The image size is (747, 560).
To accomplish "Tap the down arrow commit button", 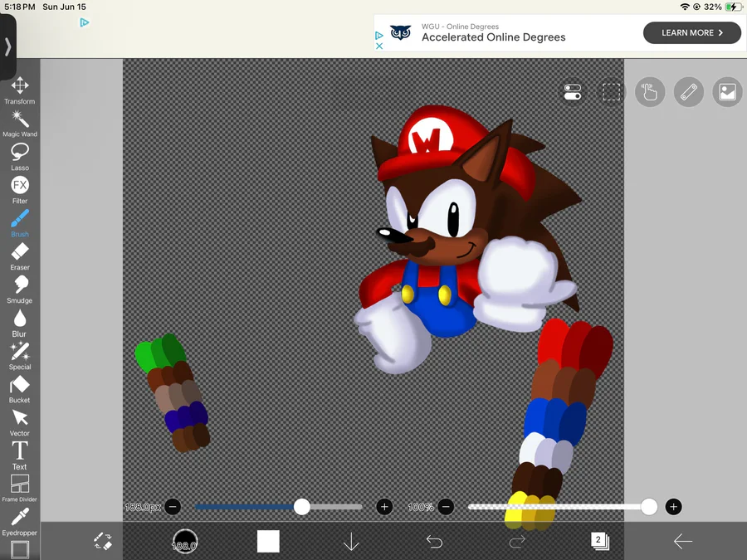I will click(351, 542).
